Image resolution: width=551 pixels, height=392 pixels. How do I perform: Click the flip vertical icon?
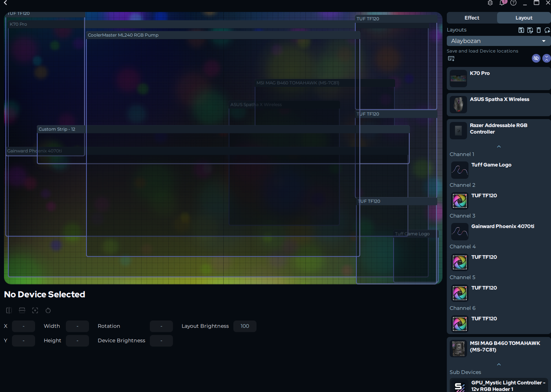click(x=22, y=310)
